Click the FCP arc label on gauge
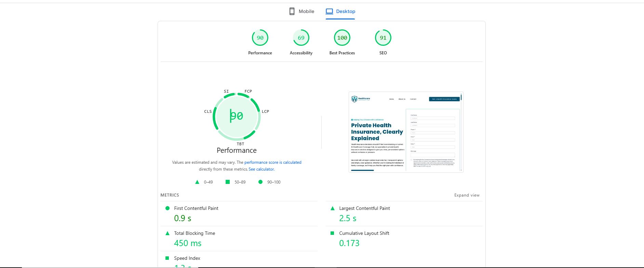The height and width of the screenshot is (268, 644). [x=248, y=91]
